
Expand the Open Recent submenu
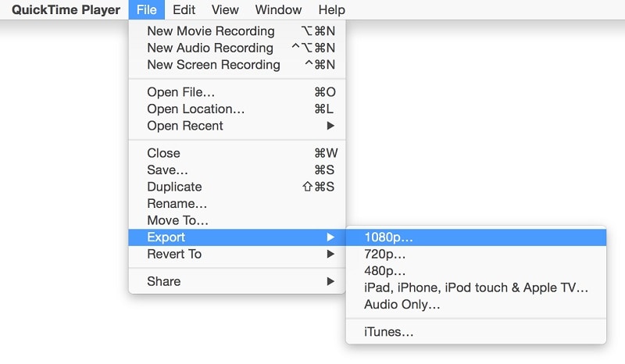pos(185,126)
